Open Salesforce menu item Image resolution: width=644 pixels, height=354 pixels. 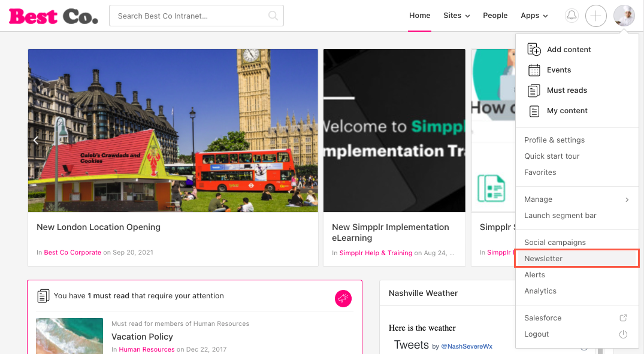click(x=543, y=318)
